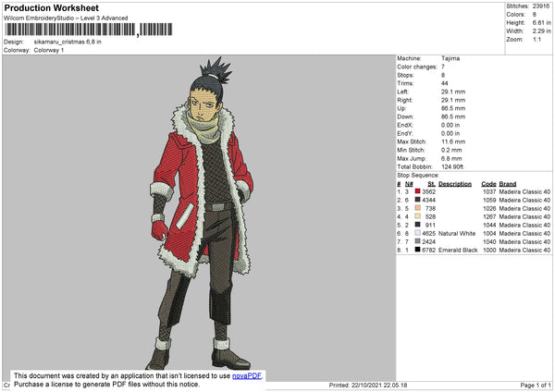
Task: Click the stitch count 3562 in row 1
Action: pos(428,191)
